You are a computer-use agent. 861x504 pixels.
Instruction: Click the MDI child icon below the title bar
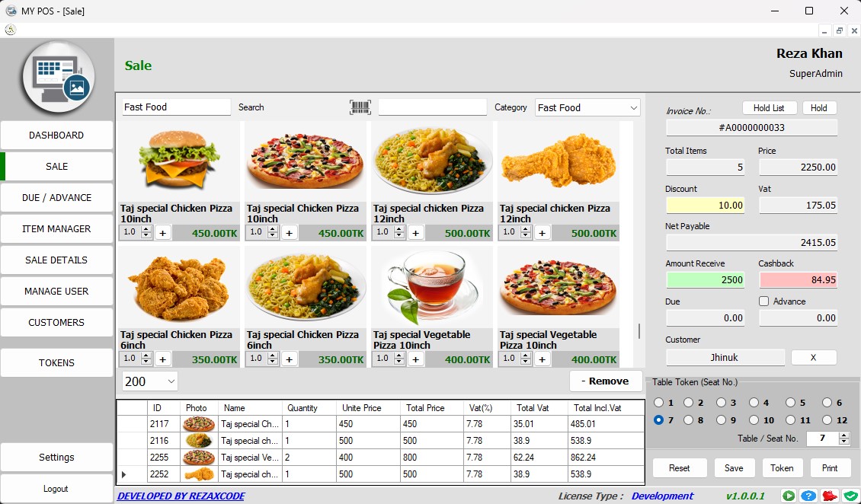pyautogui.click(x=10, y=30)
